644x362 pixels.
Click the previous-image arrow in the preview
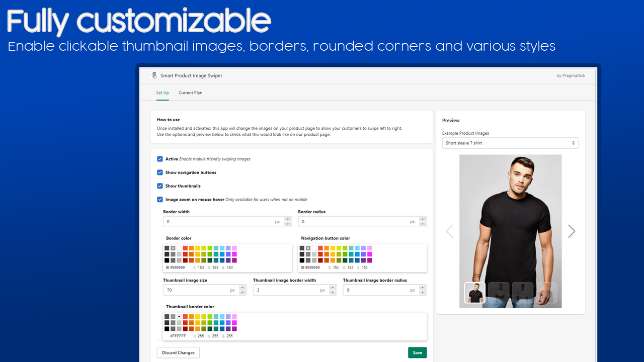(x=449, y=231)
